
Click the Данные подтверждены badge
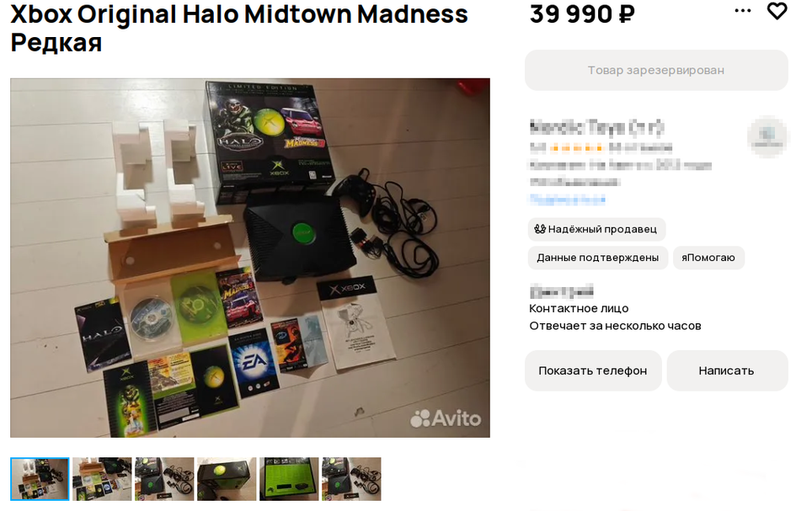[597, 258]
